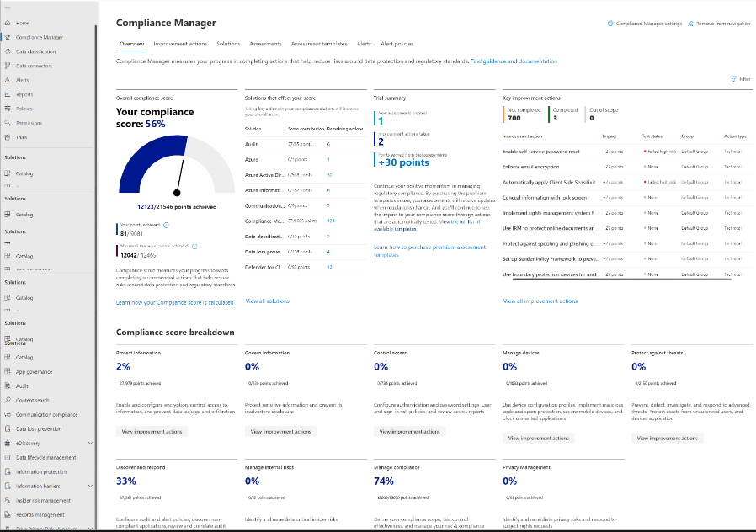Click the Data connectors icon
The height and width of the screenshot is (532, 756).
(8, 66)
